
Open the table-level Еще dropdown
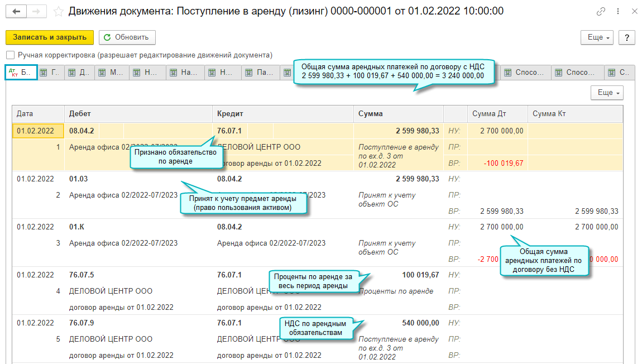(x=606, y=93)
